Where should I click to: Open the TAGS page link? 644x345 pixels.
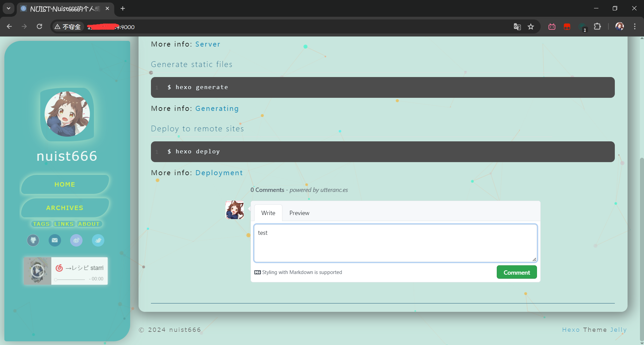(x=41, y=224)
